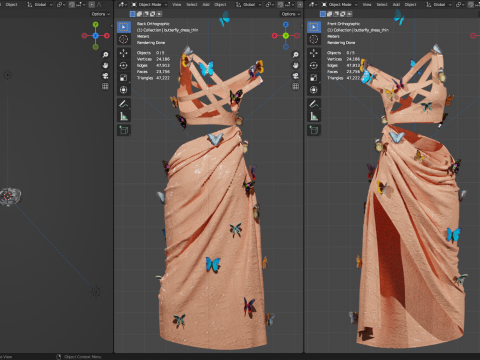Select the Scale tool in Front Orthographic viewport
Viewport: 480px width, 360px height.
click(x=314, y=78)
